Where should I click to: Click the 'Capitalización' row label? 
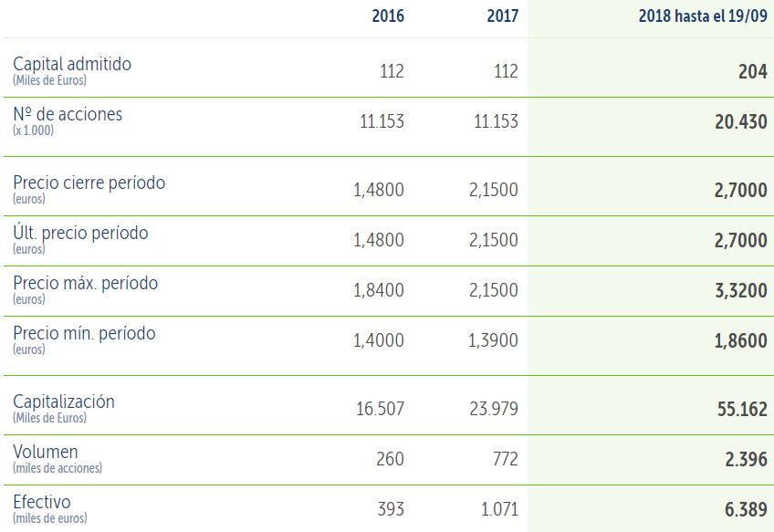[x=64, y=402]
